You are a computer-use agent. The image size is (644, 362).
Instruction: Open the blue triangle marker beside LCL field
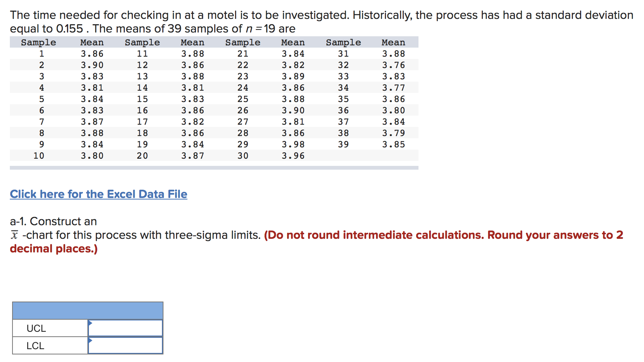pos(90,340)
